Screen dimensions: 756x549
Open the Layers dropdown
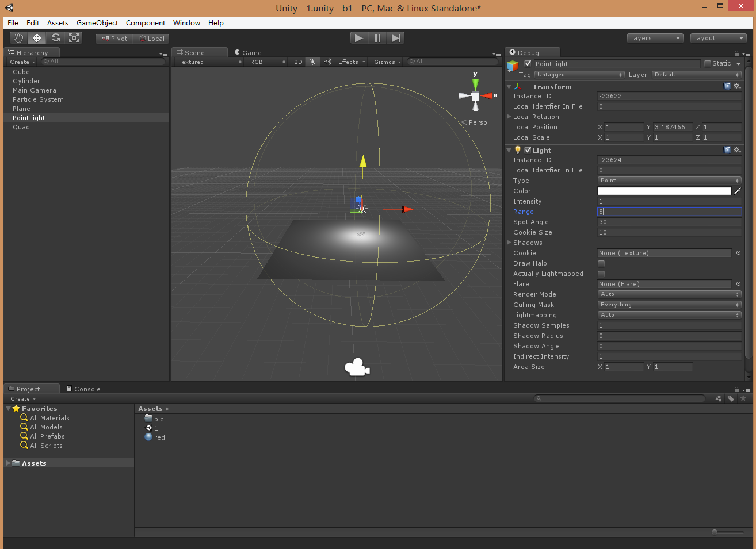(655, 38)
